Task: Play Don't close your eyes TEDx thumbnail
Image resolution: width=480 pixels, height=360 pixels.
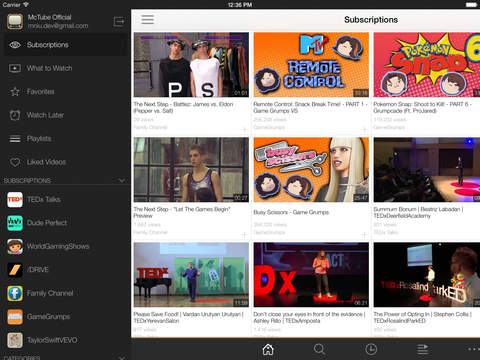Action: coord(311,275)
